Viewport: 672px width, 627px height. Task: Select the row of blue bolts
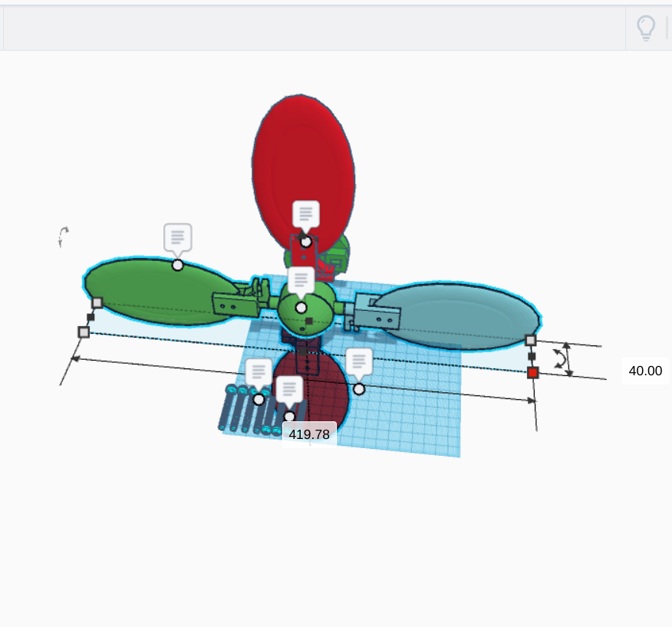(x=245, y=411)
